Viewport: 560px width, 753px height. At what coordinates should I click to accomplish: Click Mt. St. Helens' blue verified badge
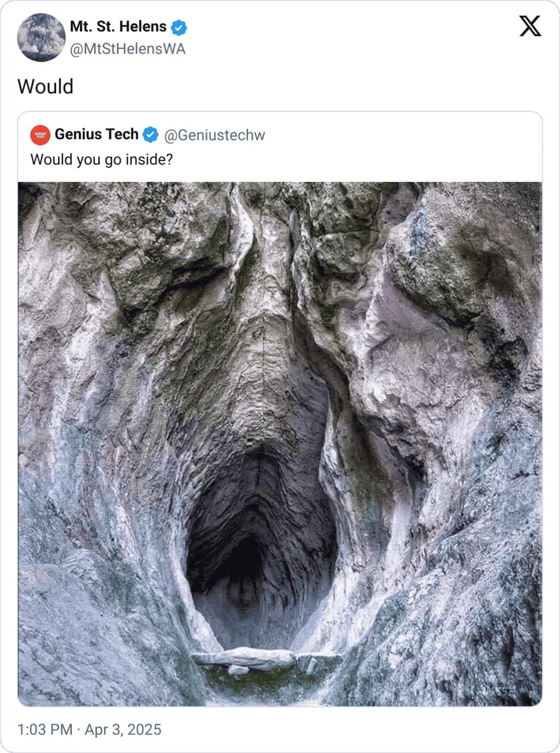tap(178, 27)
